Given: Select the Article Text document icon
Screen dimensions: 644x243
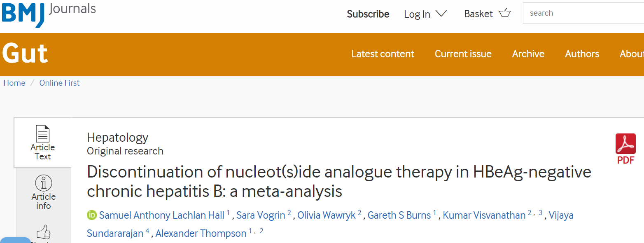Looking at the screenshot, I should [42, 134].
